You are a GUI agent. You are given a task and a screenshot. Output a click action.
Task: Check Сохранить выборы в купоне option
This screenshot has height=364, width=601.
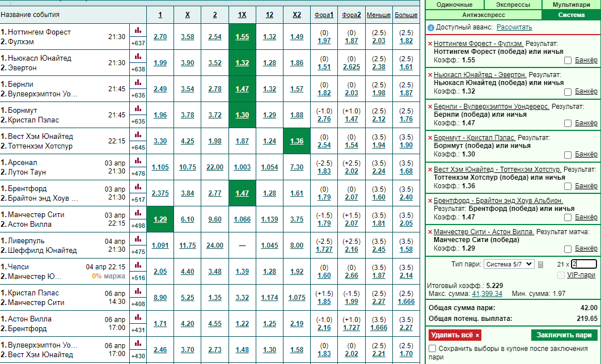[x=433, y=348]
